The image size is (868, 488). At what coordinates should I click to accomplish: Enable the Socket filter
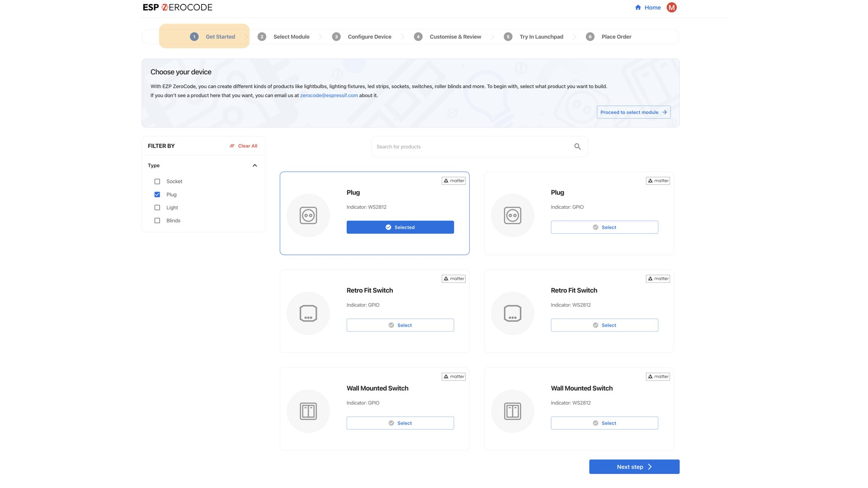coord(157,181)
